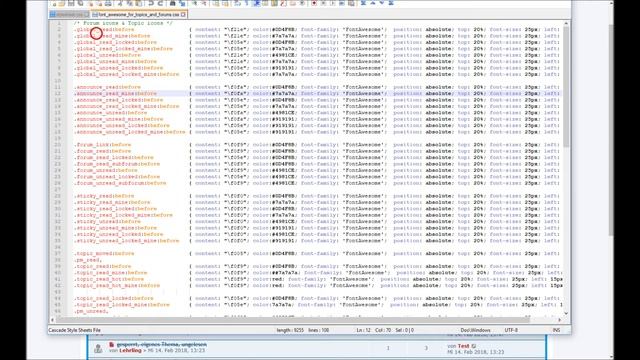Open the Replace toolbar icon
The image size is (640, 360).
pos(182,3)
